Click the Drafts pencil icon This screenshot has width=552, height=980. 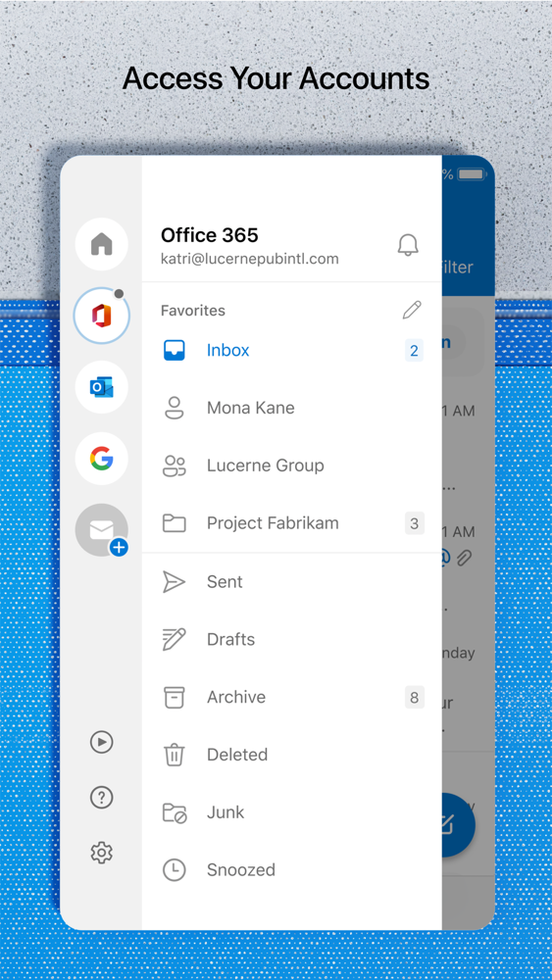tap(174, 639)
